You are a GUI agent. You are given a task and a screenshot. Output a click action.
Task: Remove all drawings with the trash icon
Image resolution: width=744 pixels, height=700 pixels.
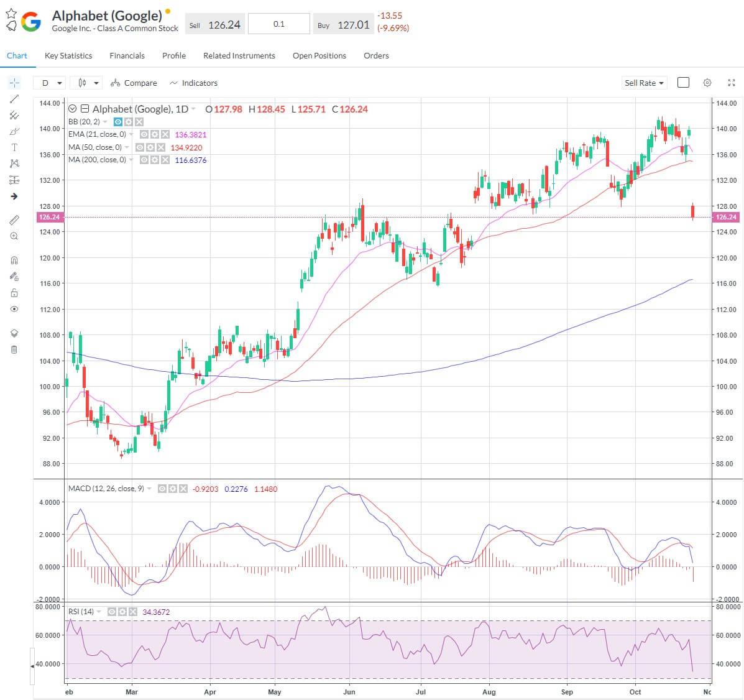click(14, 350)
